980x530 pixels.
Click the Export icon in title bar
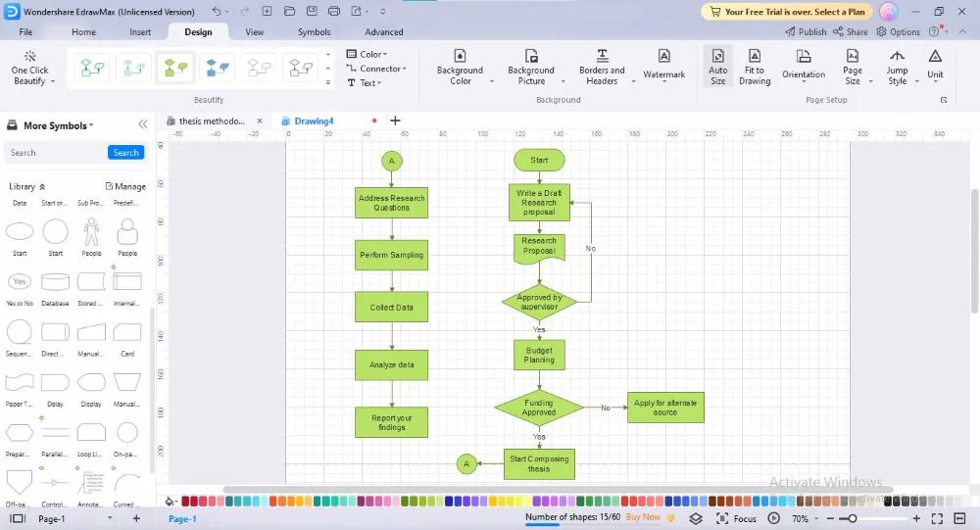357,11
